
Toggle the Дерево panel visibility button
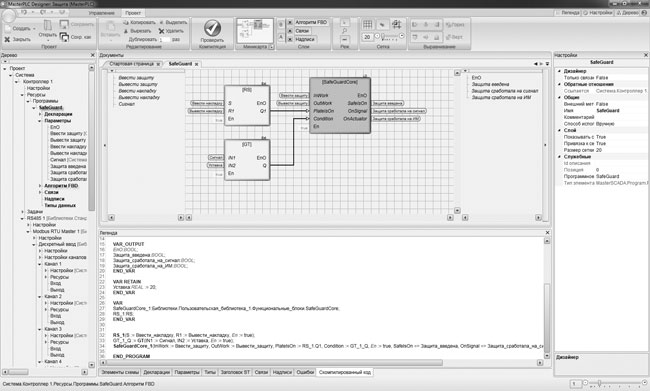click(x=627, y=13)
